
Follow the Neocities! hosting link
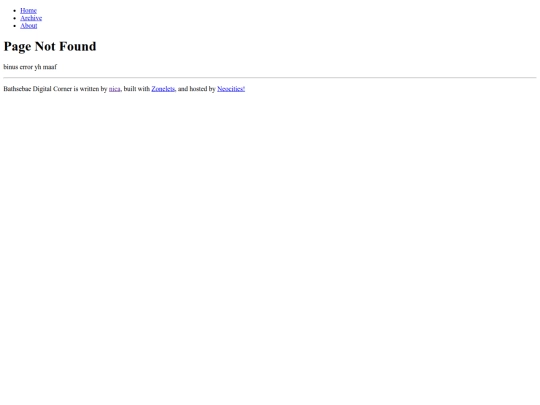click(231, 89)
